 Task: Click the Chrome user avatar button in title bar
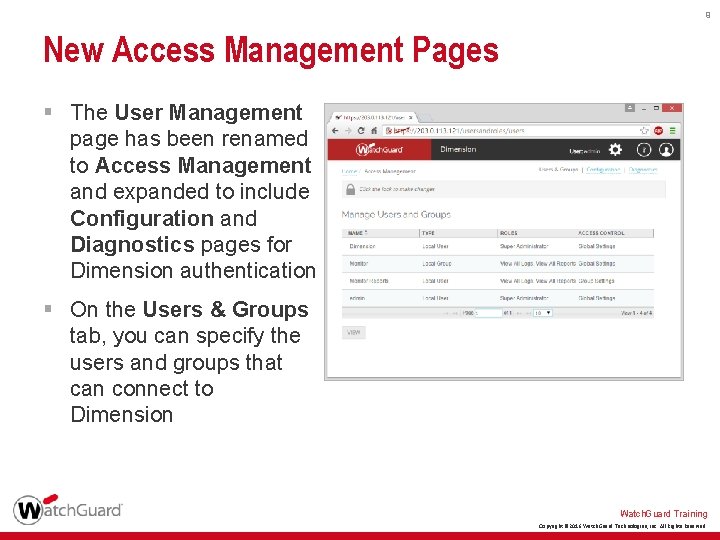coord(630,108)
